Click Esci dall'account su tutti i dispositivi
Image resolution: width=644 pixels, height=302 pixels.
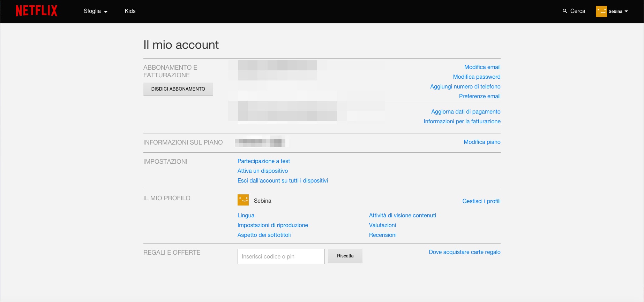coord(283,181)
